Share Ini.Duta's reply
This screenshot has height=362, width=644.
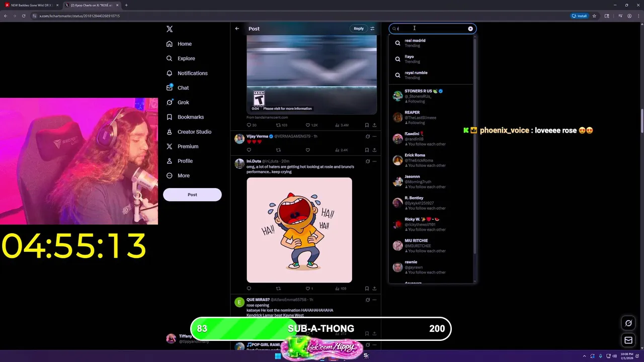coord(374,289)
